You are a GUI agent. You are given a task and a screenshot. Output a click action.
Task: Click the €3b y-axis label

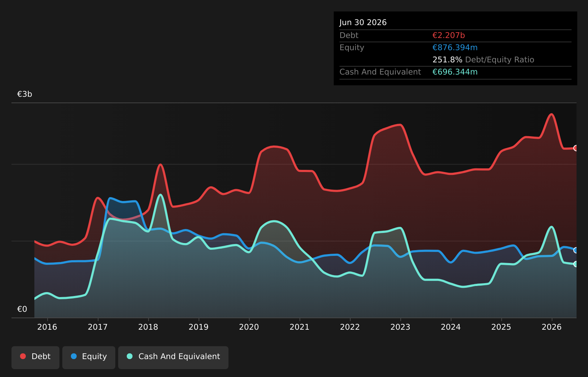click(x=25, y=94)
